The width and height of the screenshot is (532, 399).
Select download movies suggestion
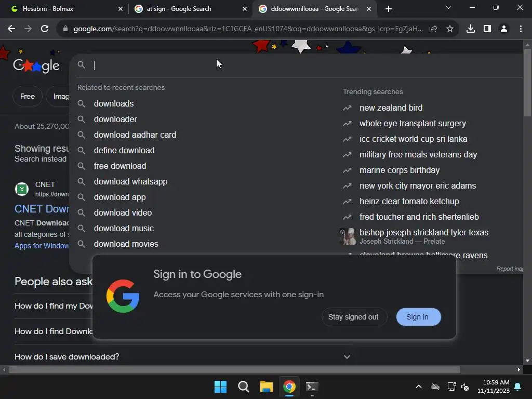tap(126, 244)
